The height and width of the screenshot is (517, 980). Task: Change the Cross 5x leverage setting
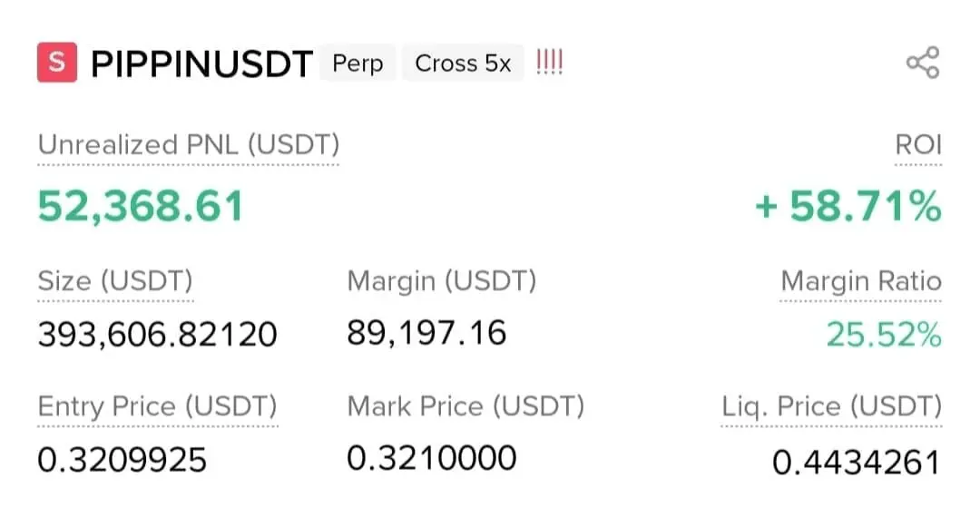[x=463, y=63]
